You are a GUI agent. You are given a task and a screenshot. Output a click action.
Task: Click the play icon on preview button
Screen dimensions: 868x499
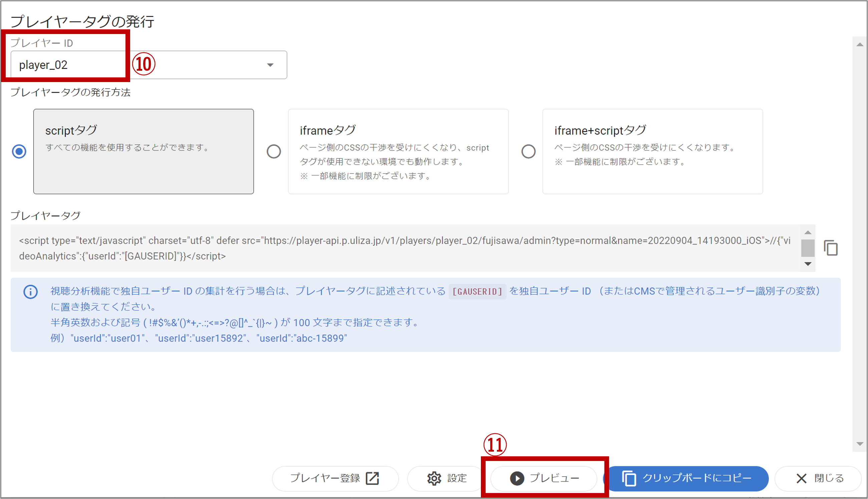[517, 478]
